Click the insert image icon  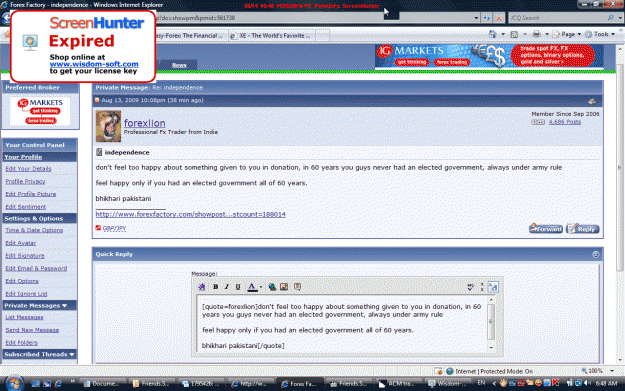coord(284,287)
